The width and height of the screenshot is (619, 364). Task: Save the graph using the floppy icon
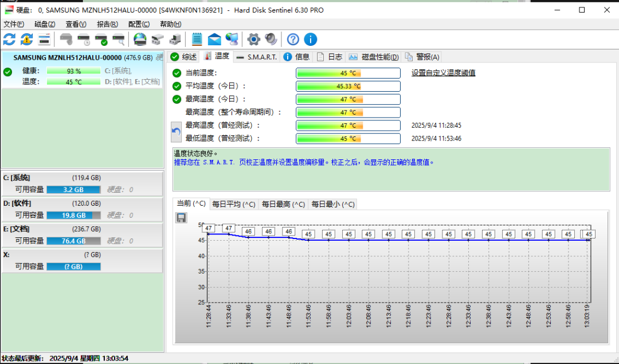181,218
